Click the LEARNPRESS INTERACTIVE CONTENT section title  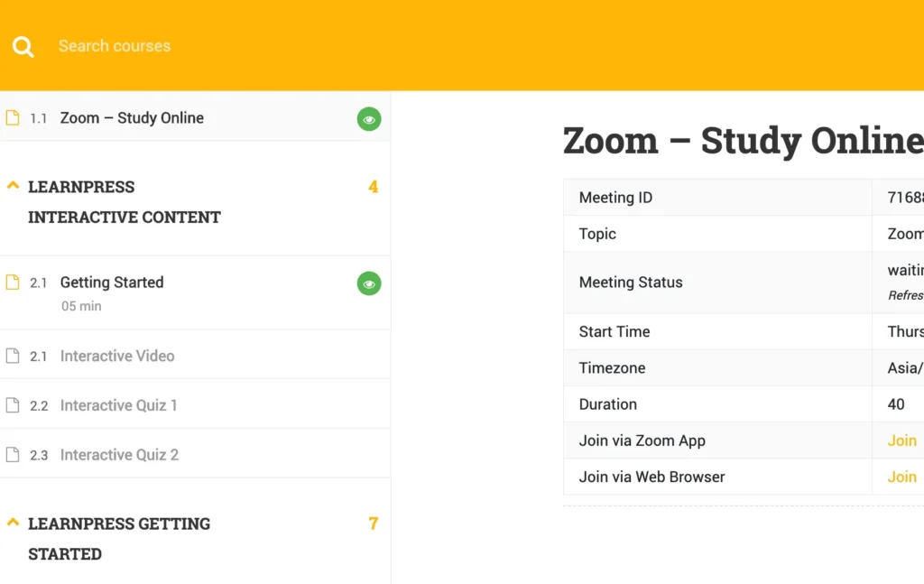[x=125, y=201]
